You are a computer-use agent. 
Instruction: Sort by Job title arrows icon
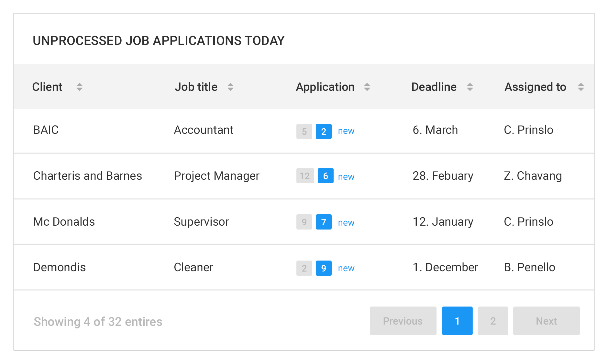coord(230,87)
